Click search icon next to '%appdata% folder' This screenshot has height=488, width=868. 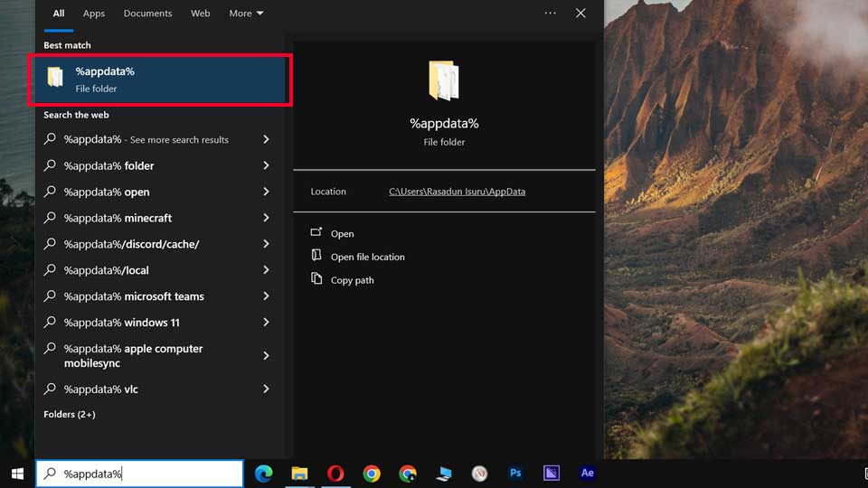(50, 164)
